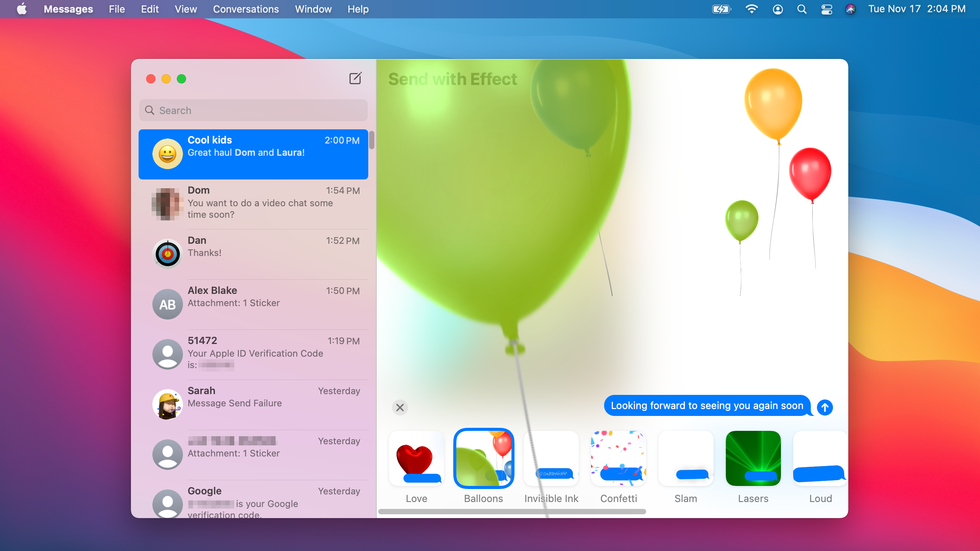This screenshot has width=980, height=551.
Task: Open the Wi-Fi menu bar icon
Action: (x=751, y=9)
